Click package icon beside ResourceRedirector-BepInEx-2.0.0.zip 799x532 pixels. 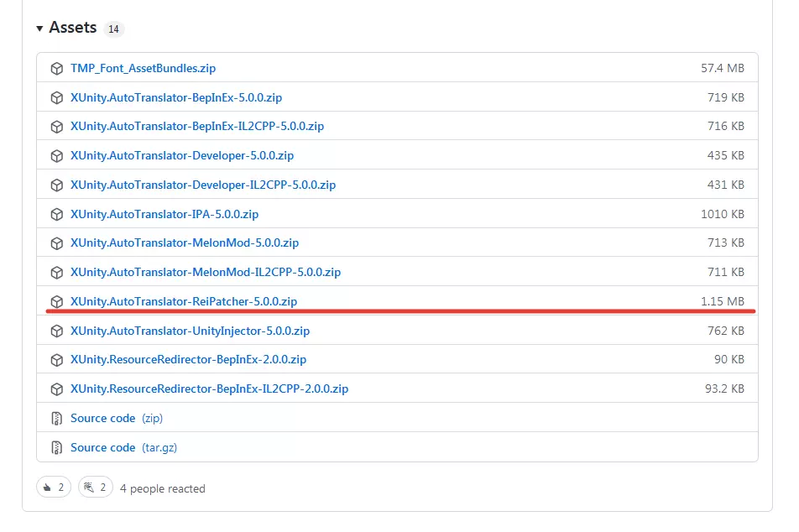pyautogui.click(x=56, y=360)
